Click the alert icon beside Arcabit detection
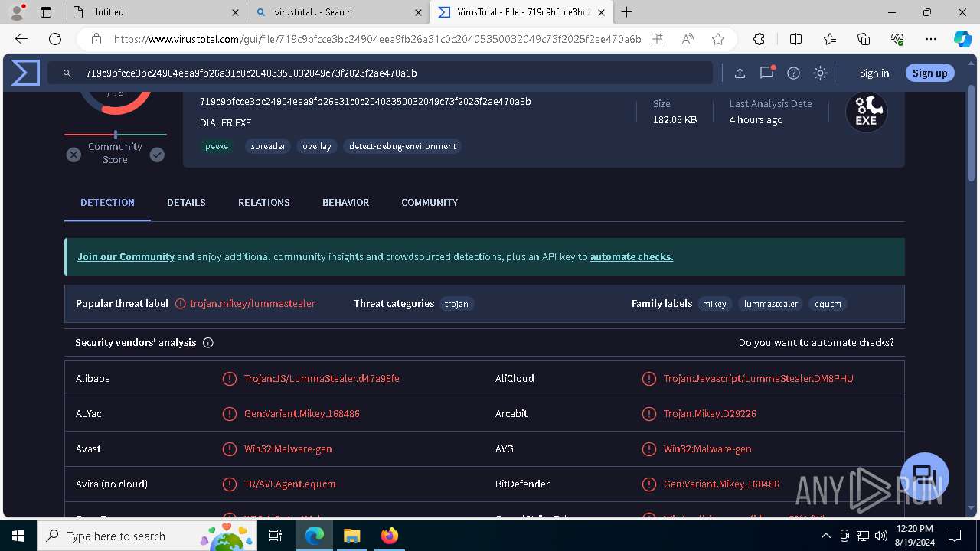980x551 pixels. 648,413
